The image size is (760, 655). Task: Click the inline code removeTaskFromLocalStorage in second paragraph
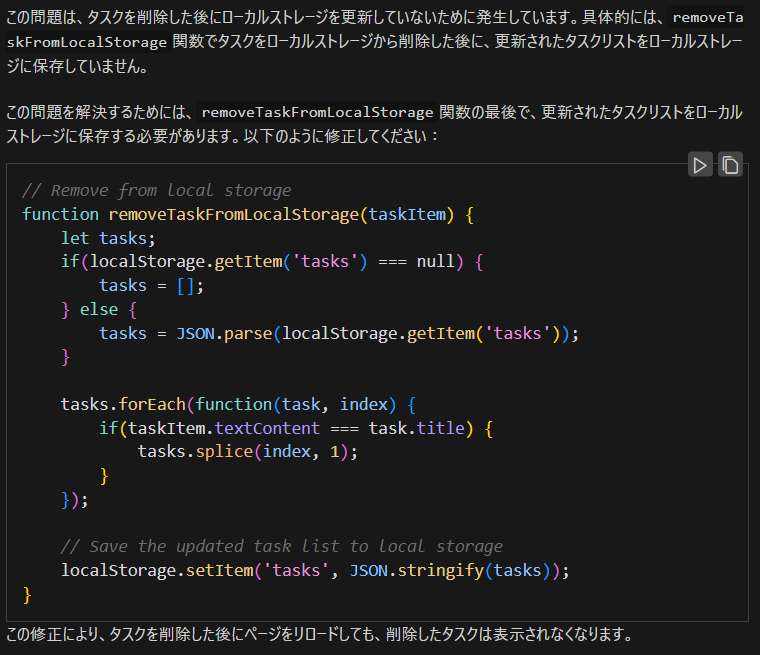(x=317, y=112)
